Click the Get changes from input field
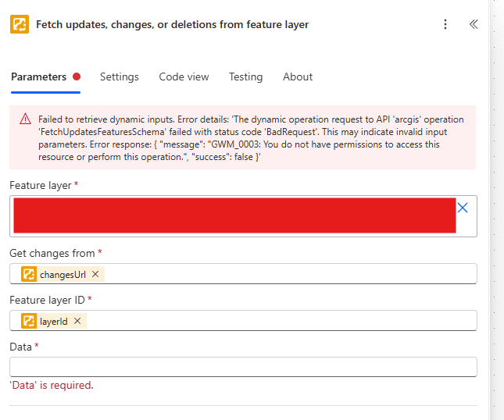 click(243, 273)
